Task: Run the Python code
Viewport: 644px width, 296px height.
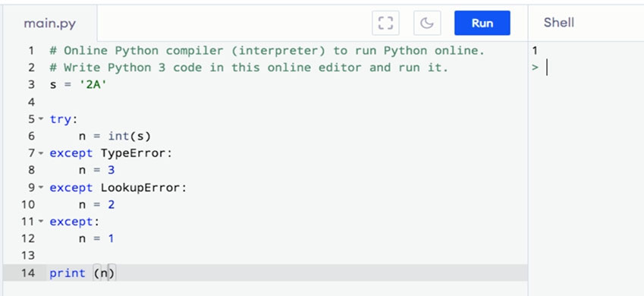Action: tap(482, 23)
